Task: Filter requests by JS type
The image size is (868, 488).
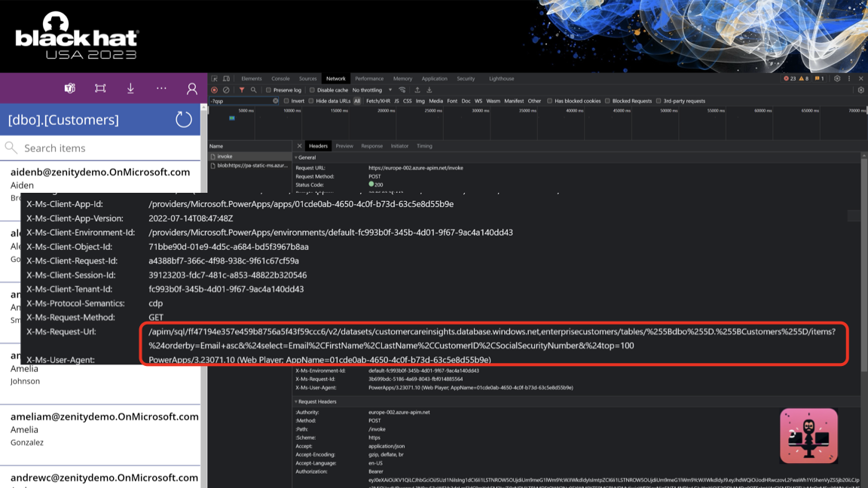Action: pos(396,101)
